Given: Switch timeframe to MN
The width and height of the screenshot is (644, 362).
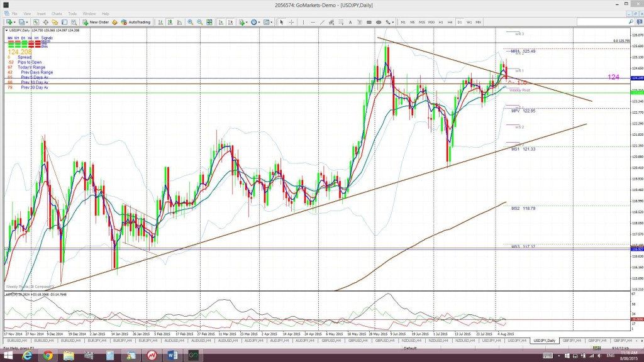Looking at the screenshot, I should point(479,22).
